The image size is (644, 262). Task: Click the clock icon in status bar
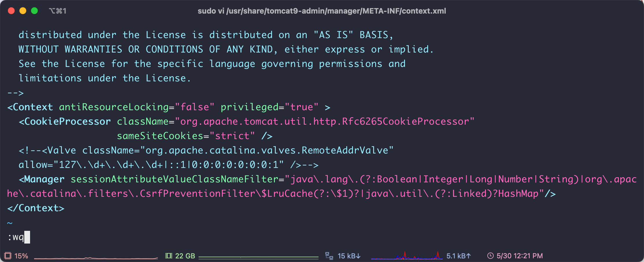click(490, 256)
